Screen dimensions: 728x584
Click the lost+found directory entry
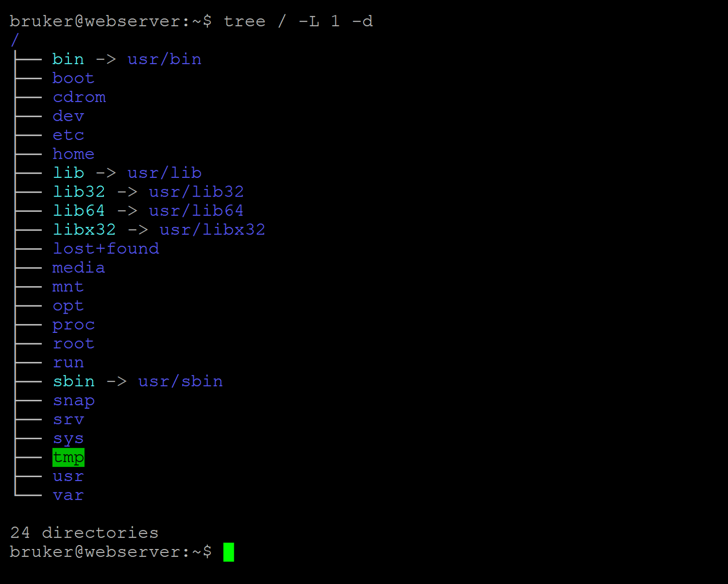[106, 249]
